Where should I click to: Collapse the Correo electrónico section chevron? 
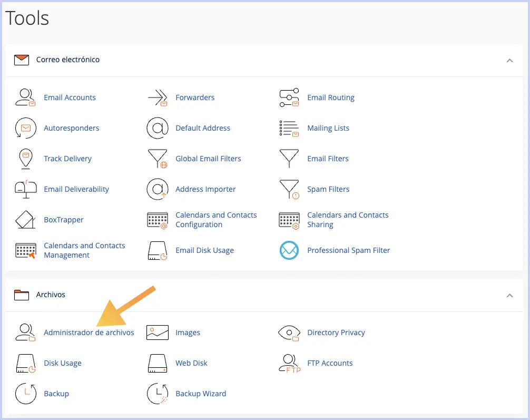509,61
